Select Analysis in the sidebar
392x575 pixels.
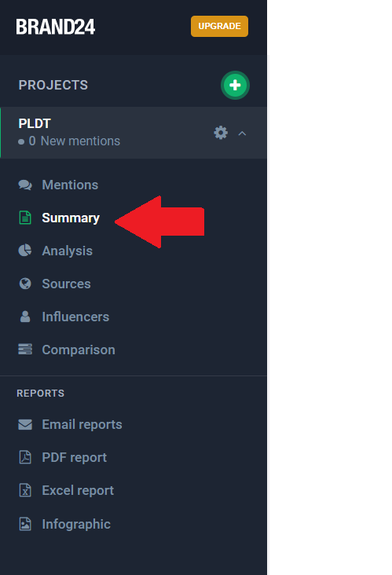(x=67, y=251)
